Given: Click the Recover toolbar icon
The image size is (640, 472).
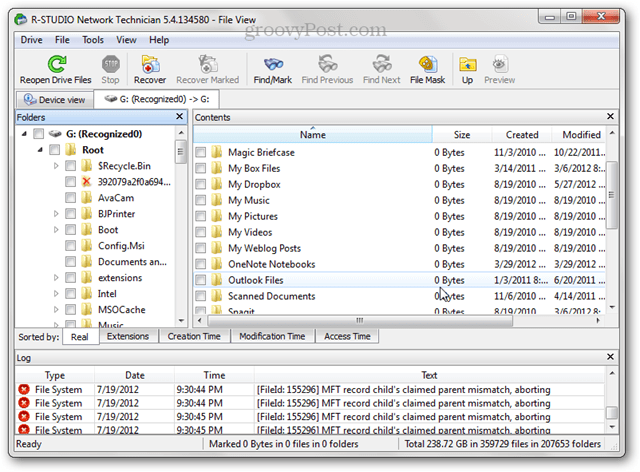Looking at the screenshot, I should [x=150, y=64].
